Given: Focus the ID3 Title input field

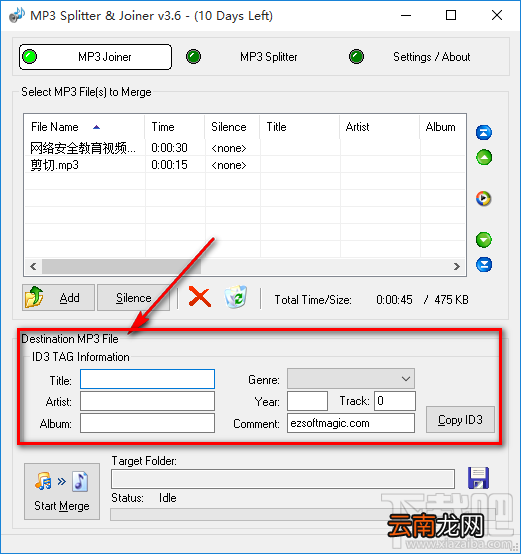Looking at the screenshot, I should coord(147,379).
